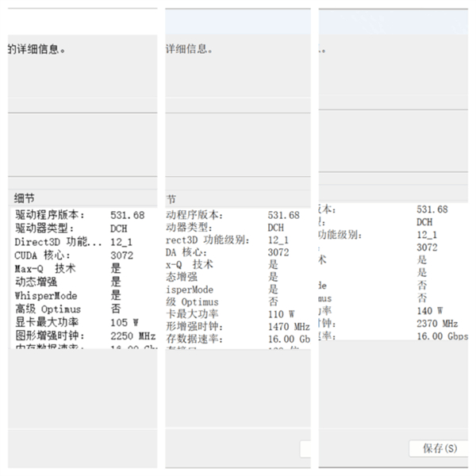Select the 'CUDA 核心:' label
Image resolution: width=476 pixels, height=476 pixels.
[x=42, y=255]
